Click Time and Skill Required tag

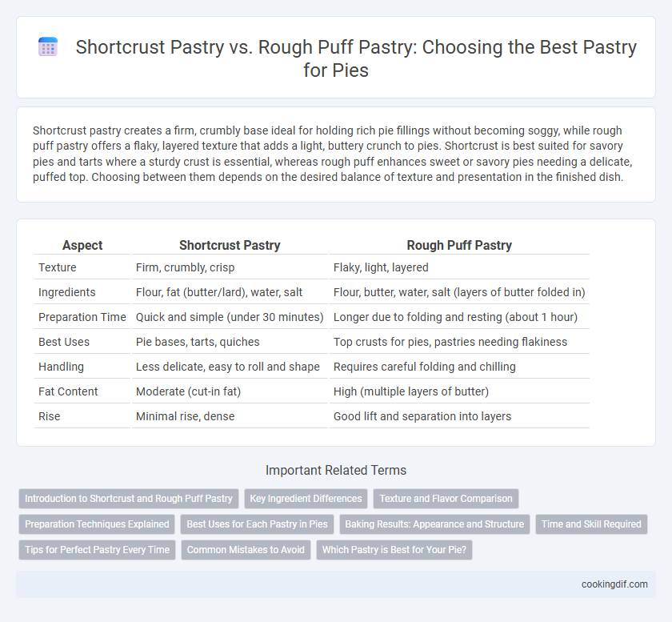coord(591,524)
